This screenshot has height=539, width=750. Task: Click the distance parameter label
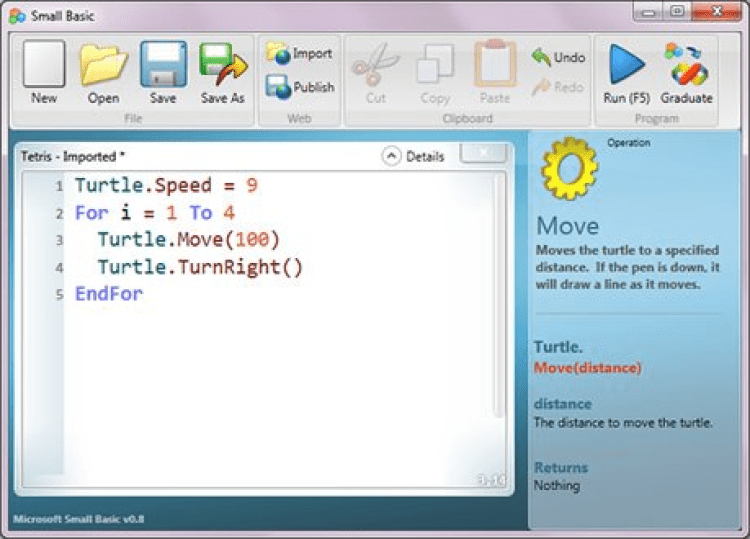coord(562,404)
